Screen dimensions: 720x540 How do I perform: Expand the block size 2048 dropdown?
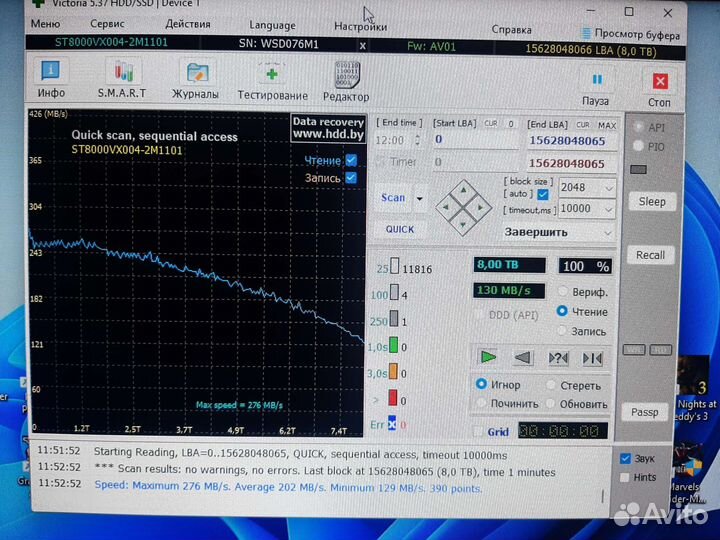(x=609, y=188)
